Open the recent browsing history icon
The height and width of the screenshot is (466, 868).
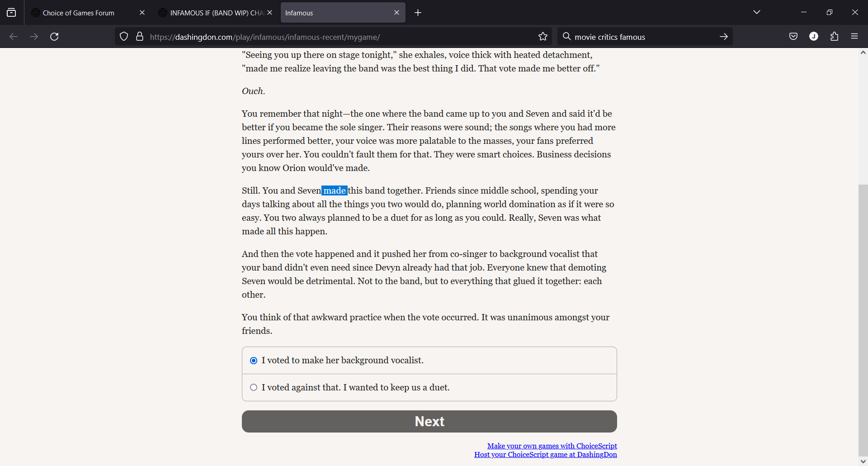click(11, 13)
